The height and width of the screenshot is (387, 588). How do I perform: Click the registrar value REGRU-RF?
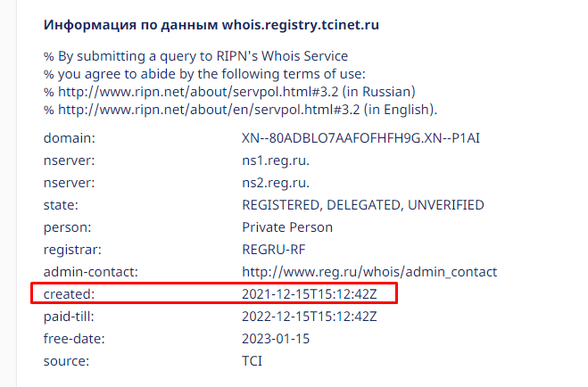(x=274, y=250)
